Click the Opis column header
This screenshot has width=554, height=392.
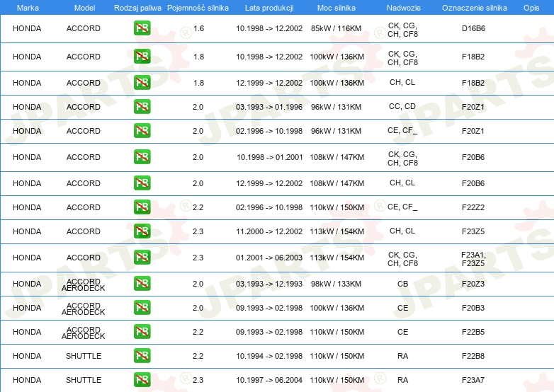531,8
